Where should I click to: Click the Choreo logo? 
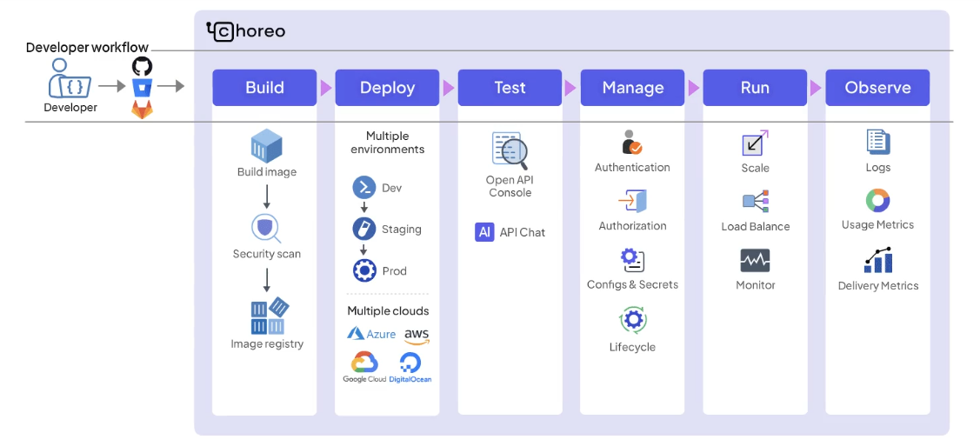[245, 31]
